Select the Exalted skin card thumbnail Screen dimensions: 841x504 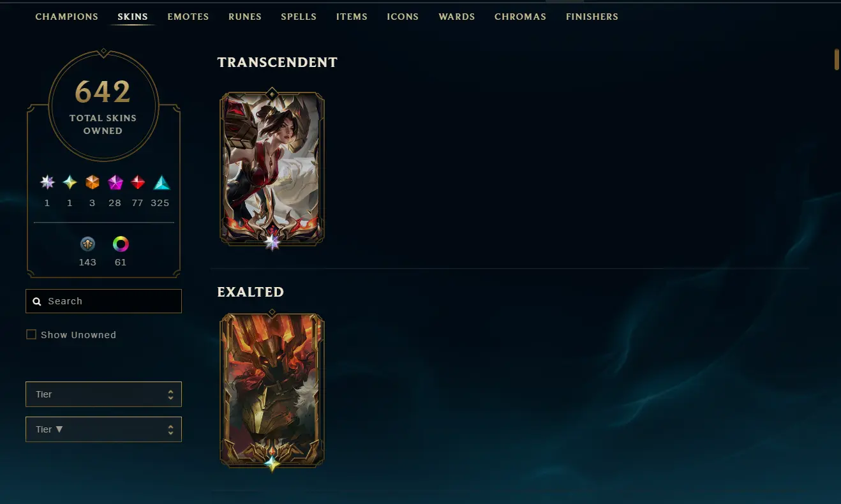tap(272, 390)
